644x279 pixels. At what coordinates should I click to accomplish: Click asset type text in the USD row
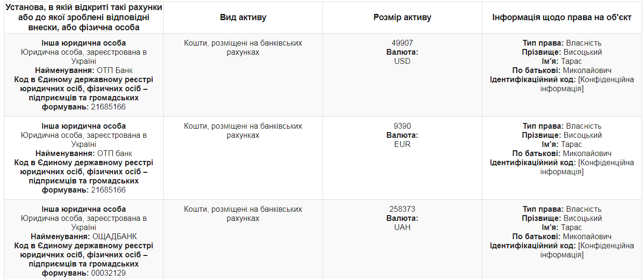[243, 48]
